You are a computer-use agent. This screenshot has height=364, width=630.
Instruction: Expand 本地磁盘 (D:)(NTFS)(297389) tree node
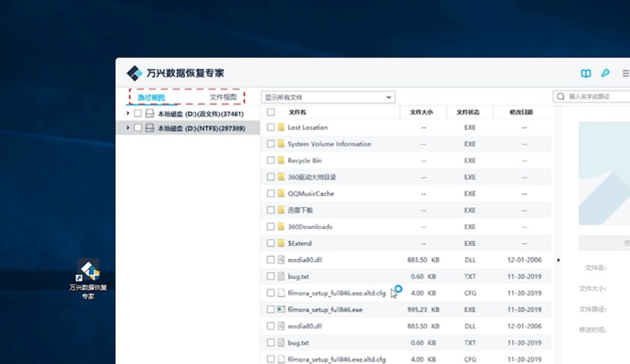(x=128, y=128)
